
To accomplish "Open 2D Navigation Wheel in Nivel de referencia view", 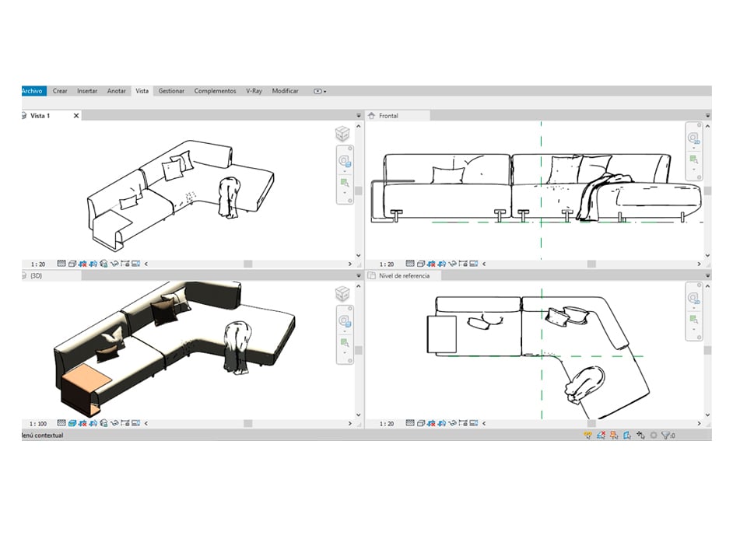I will [693, 299].
